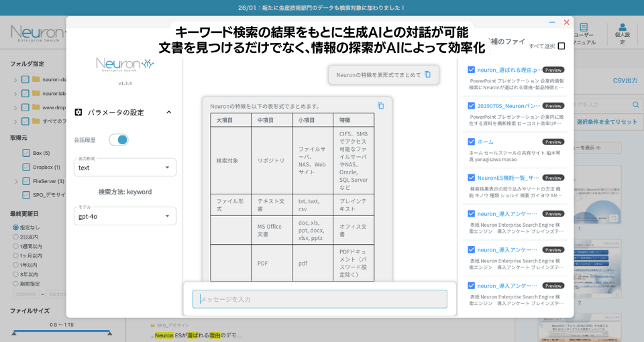
Task: Open the 20190705_Neuronパン file link
Action: [509, 106]
